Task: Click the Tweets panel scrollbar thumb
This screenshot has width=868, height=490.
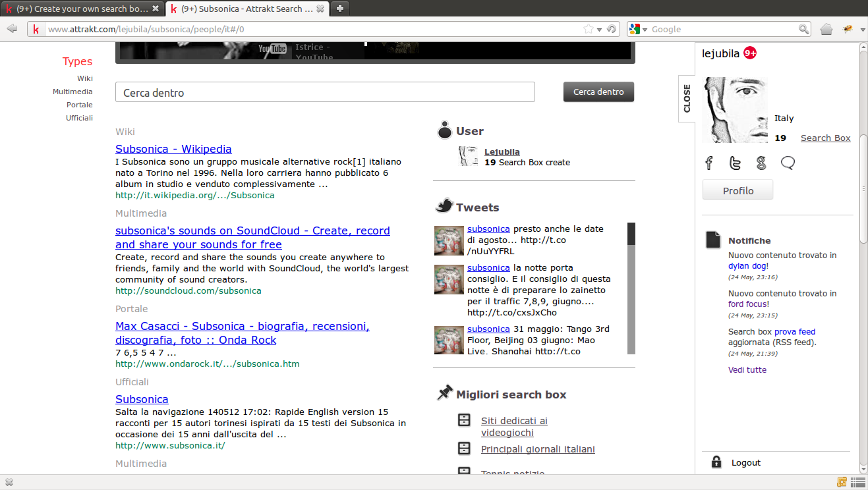Action: pyautogui.click(x=631, y=234)
